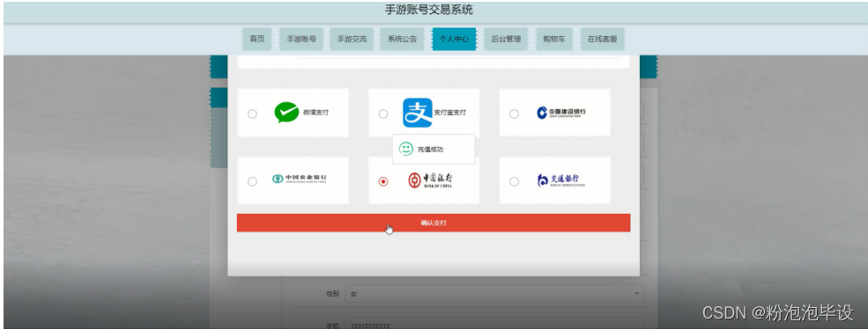The height and width of the screenshot is (330, 868).
Task: Open the 系统公告 announcements tab
Action: tap(402, 40)
